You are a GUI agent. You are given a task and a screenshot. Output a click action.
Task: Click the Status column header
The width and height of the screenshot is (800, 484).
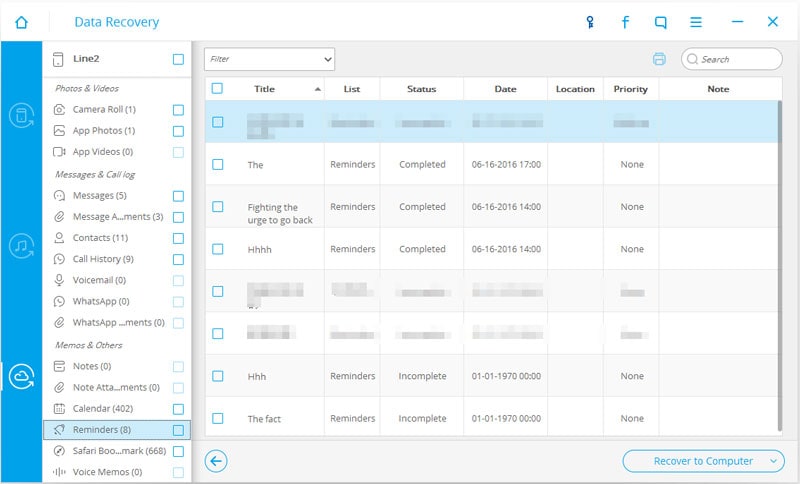click(x=421, y=89)
